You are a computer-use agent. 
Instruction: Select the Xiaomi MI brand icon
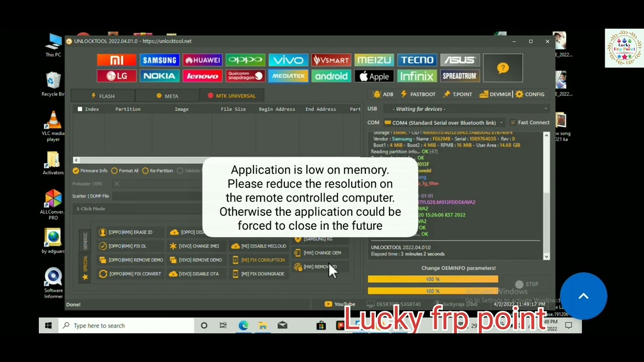click(x=117, y=60)
